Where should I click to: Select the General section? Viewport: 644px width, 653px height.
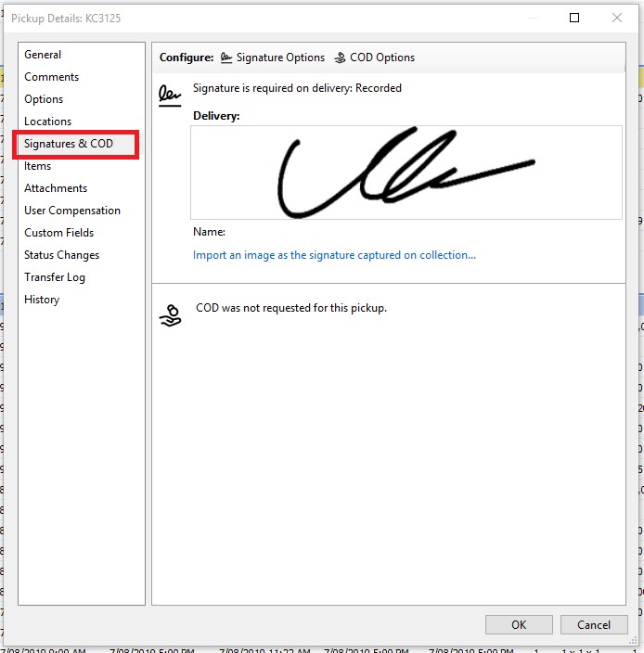(43, 55)
